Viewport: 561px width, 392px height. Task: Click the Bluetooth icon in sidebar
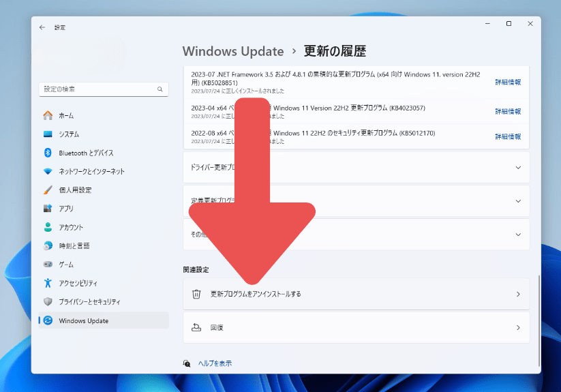coord(48,153)
